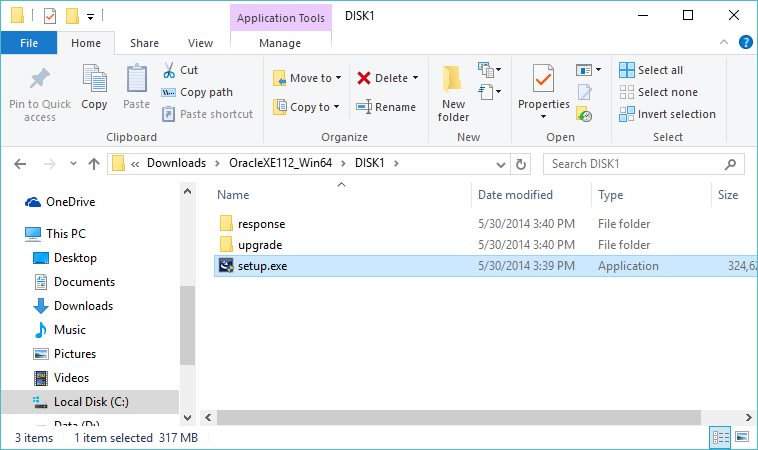758x450 pixels.
Task: Click DISK1 in the address breadcrumb
Action: (x=369, y=163)
